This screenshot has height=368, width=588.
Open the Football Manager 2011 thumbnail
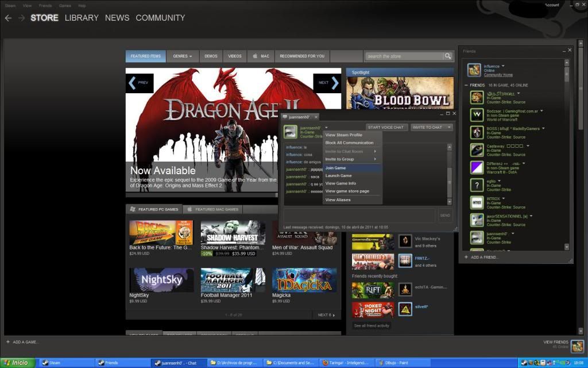point(233,280)
